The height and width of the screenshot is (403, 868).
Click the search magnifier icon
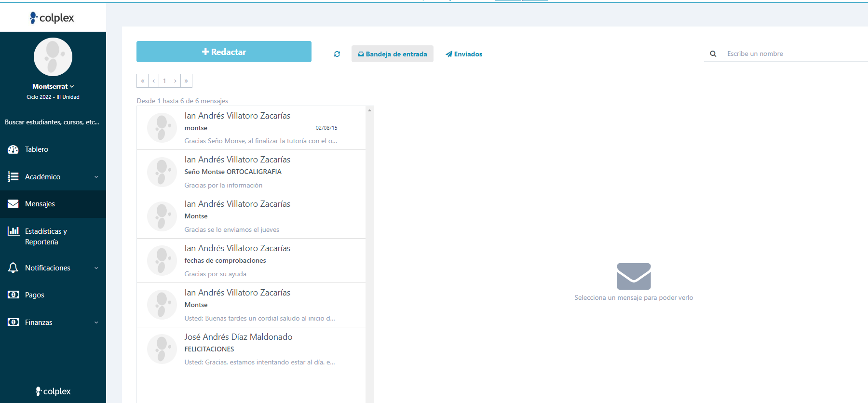click(x=713, y=54)
